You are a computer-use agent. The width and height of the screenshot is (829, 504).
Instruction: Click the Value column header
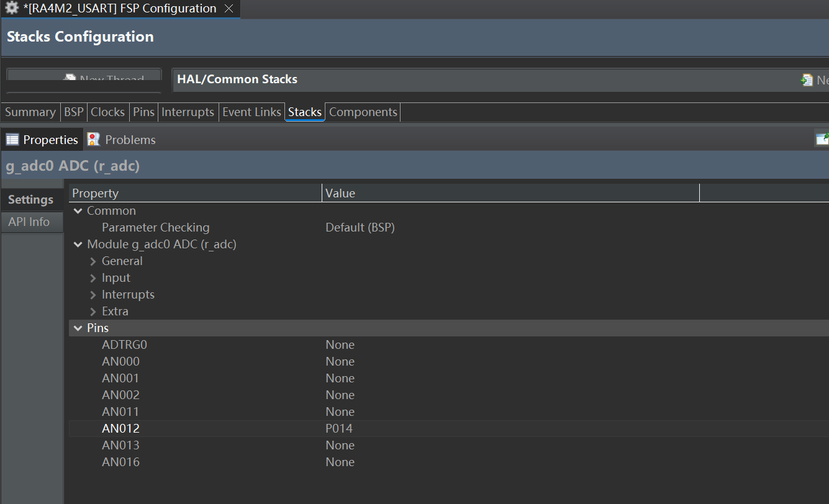point(510,193)
